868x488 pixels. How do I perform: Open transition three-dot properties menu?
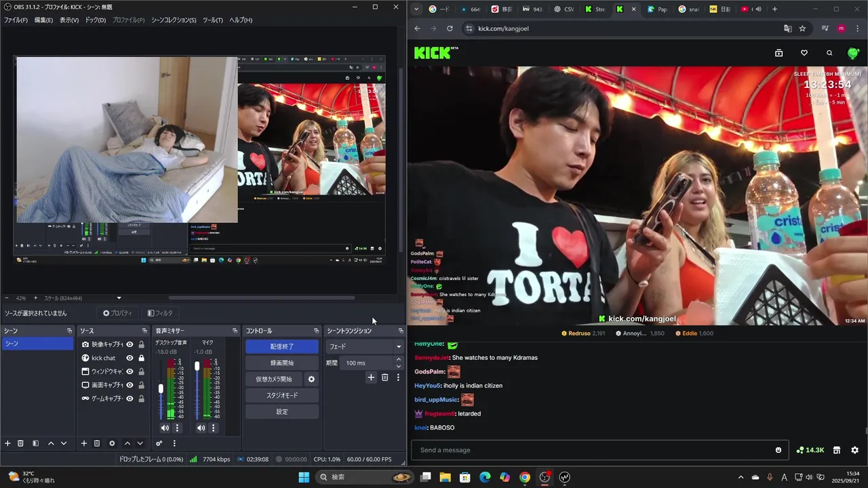[398, 378]
